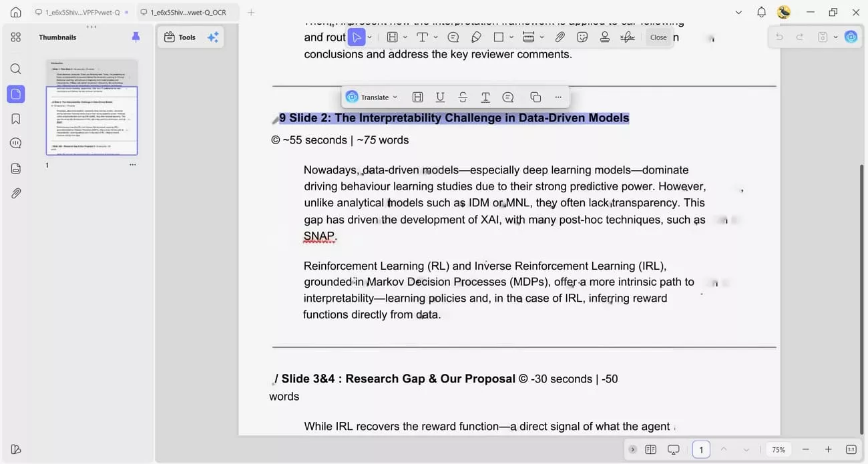
Task: Select the Comment tool in the toolbar
Action: pyautogui.click(x=453, y=37)
